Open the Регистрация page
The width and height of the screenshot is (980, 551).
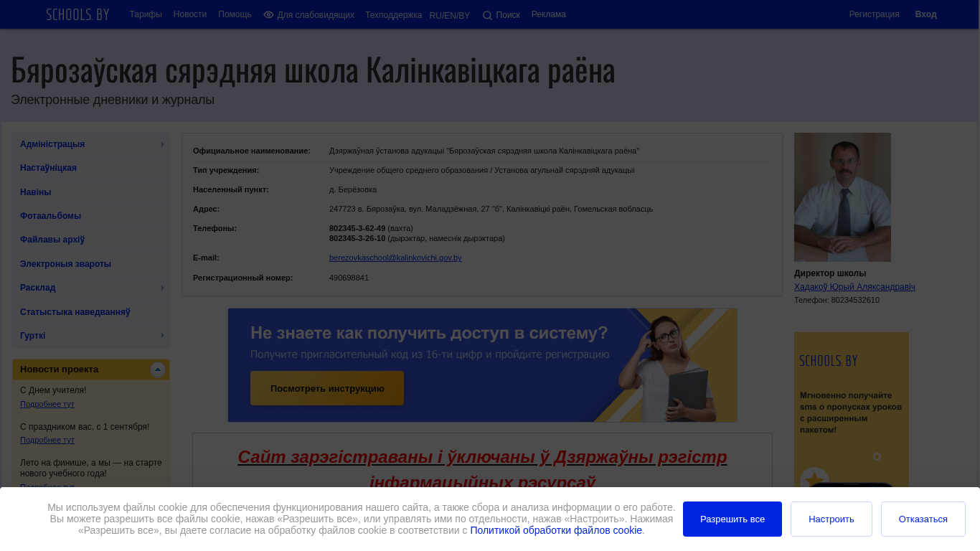coord(874,14)
